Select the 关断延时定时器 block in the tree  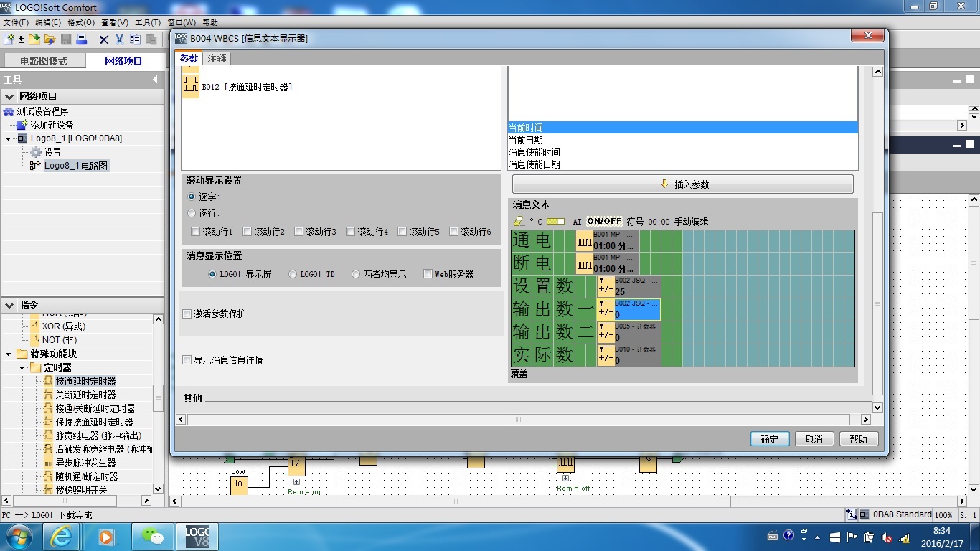(85, 395)
